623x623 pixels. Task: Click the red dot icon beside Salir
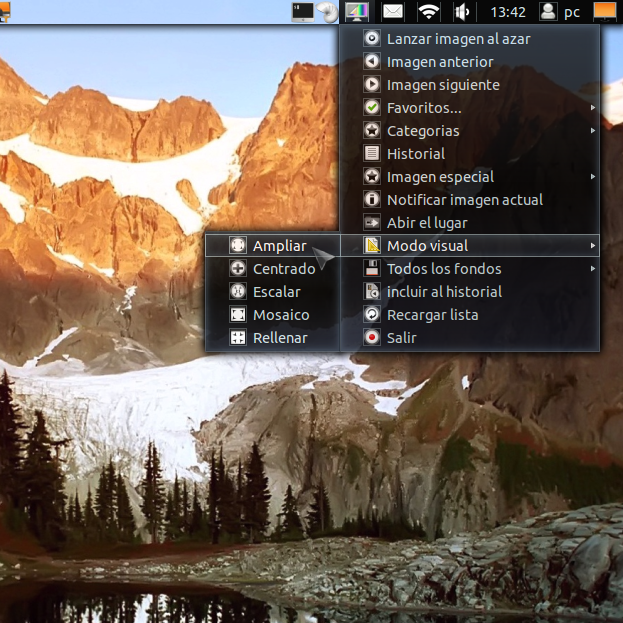point(372,338)
